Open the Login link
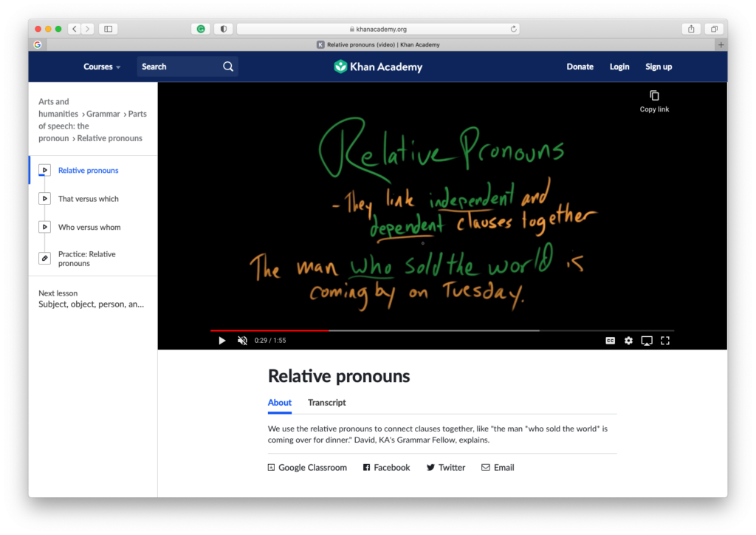 (619, 66)
